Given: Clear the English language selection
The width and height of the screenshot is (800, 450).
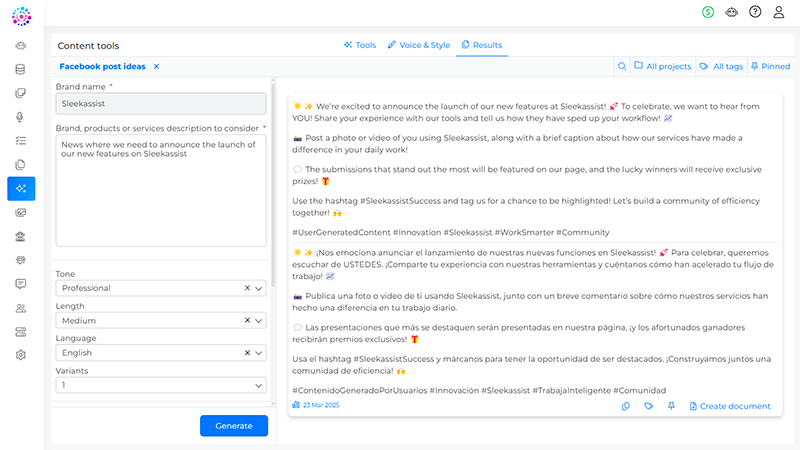Looking at the screenshot, I should (247, 353).
